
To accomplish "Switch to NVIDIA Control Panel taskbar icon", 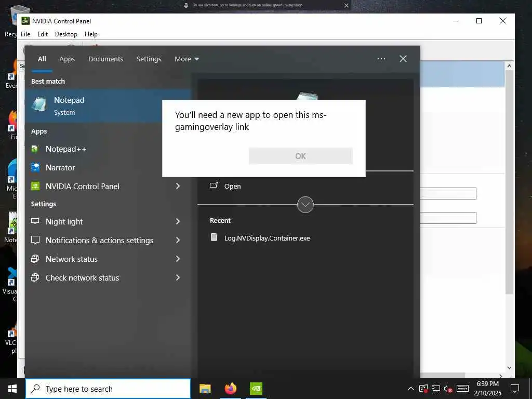I will 256,389.
